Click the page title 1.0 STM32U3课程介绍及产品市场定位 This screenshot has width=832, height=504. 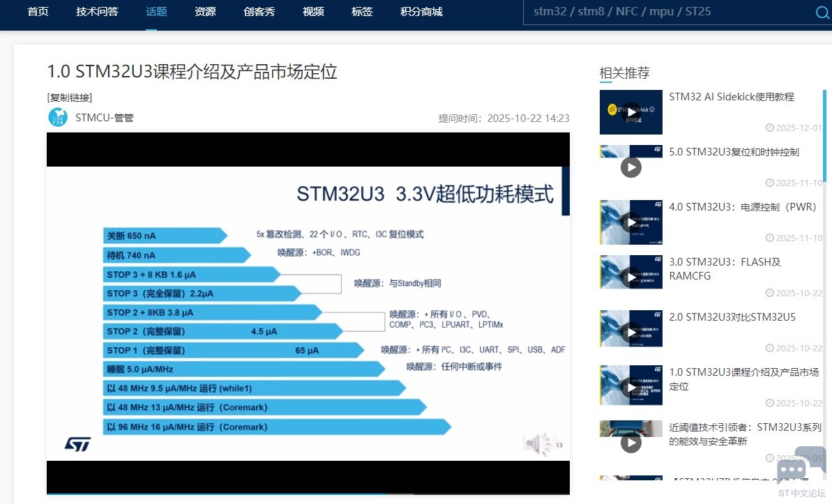click(x=192, y=72)
